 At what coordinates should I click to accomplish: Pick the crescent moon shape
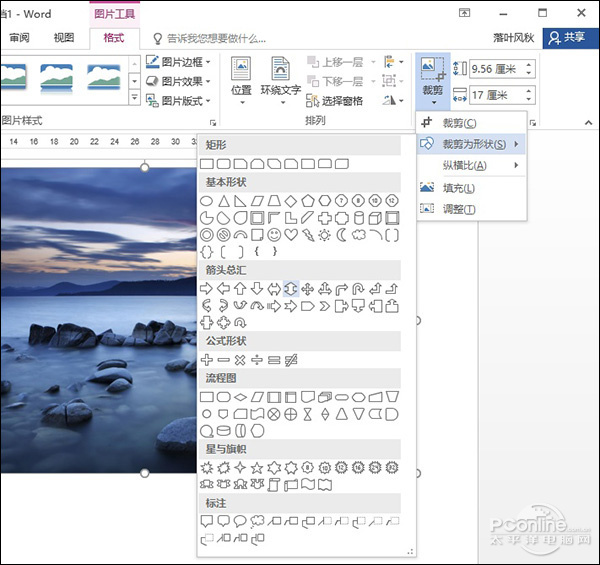tap(342, 235)
